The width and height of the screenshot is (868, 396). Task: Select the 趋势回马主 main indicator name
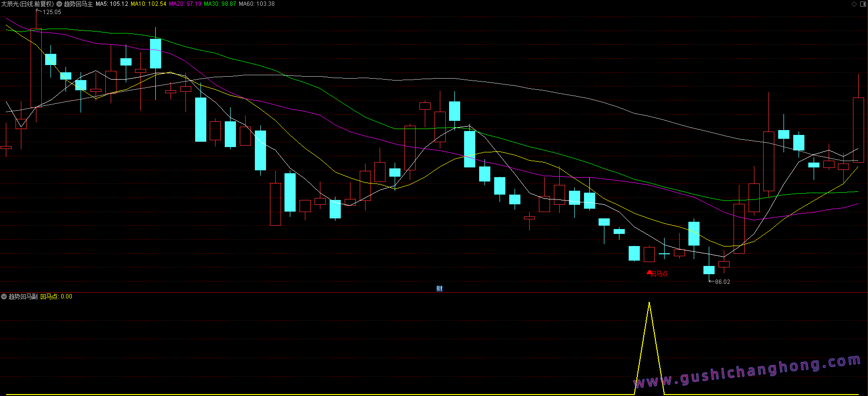[78, 4]
